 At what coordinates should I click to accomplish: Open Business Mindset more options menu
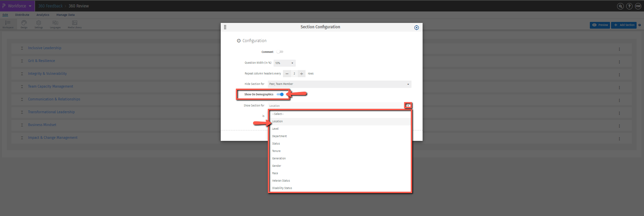tap(619, 126)
